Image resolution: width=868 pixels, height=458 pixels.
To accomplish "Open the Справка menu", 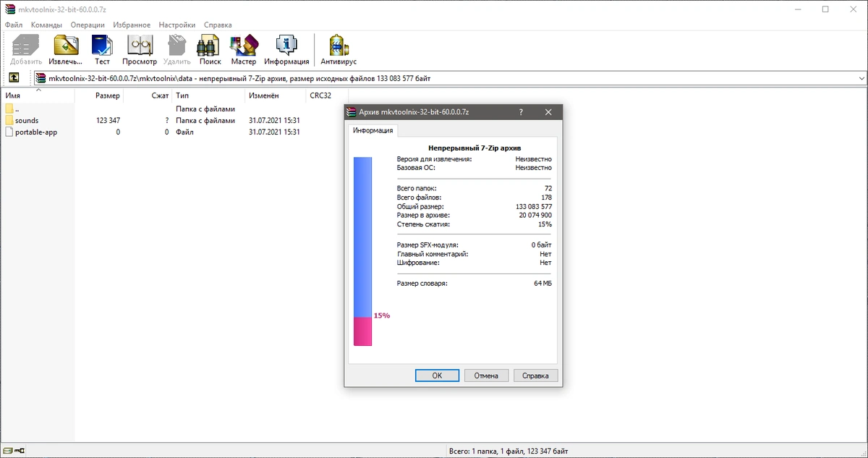I will click(218, 25).
